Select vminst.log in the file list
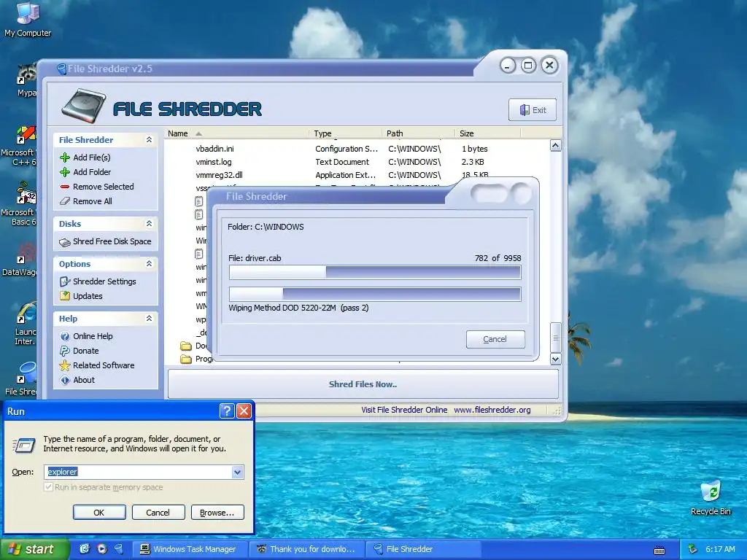The height and width of the screenshot is (560, 747). pos(214,162)
